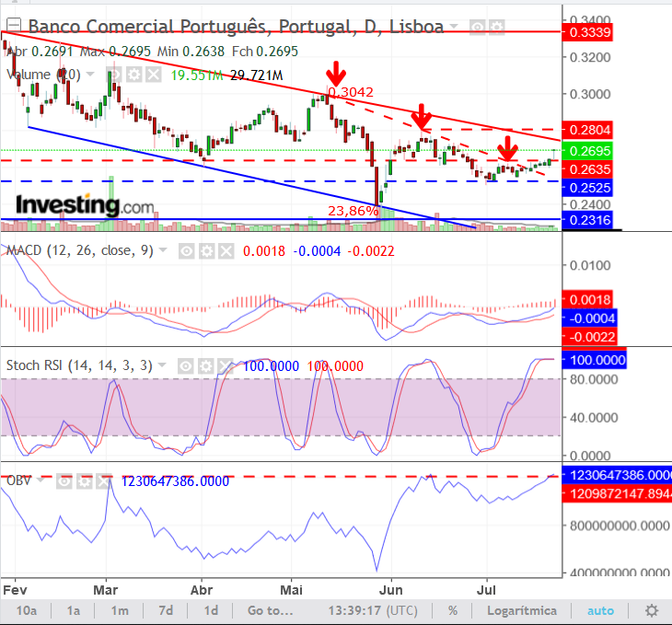
Task: Click the Stoch RSI 100.0000 axis label
Action: tap(595, 360)
